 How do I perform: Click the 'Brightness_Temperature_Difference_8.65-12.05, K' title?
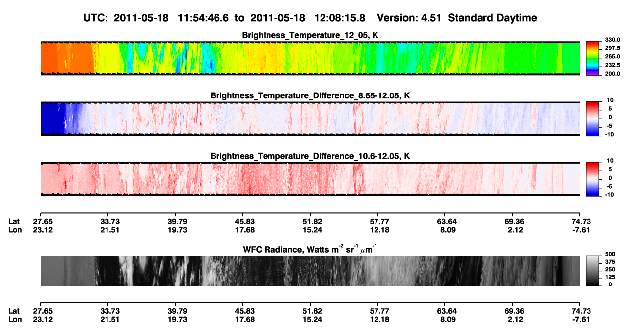tap(310, 95)
